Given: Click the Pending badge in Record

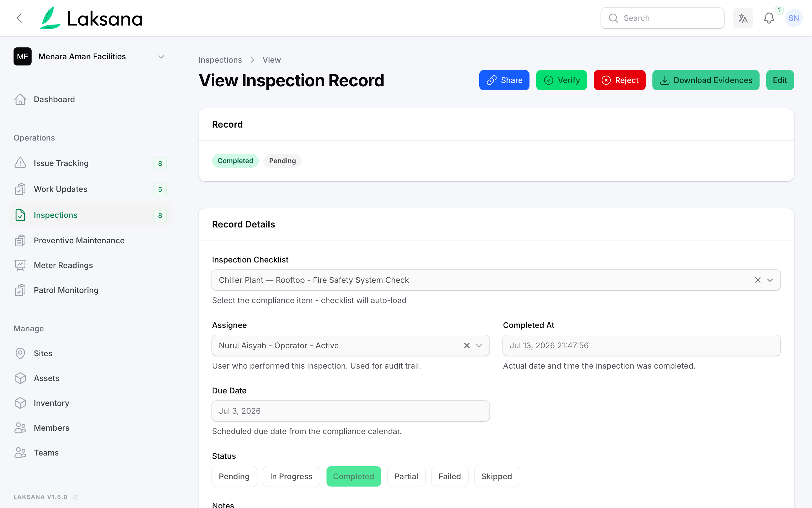Looking at the screenshot, I should (282, 161).
